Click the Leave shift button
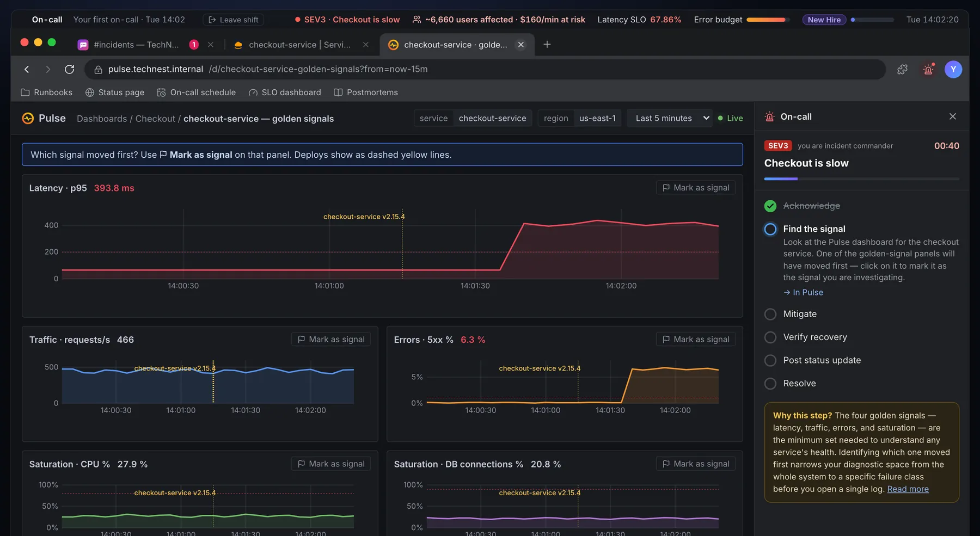Screen dimensions: 980x536 pyautogui.click(x=234, y=20)
